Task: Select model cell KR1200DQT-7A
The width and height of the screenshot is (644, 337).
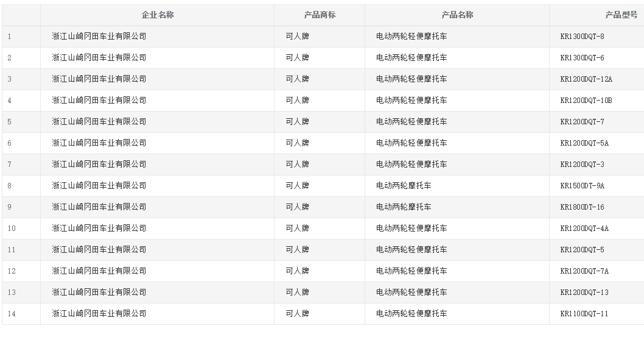Action: pyautogui.click(x=584, y=272)
